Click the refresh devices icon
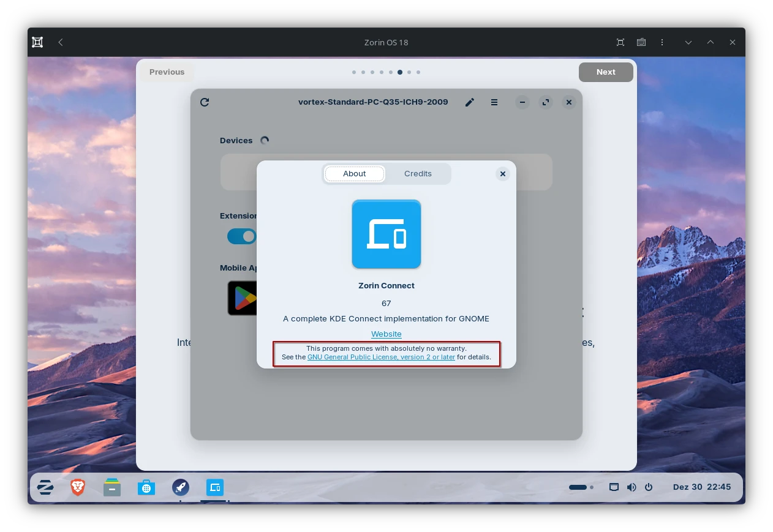 pos(205,102)
